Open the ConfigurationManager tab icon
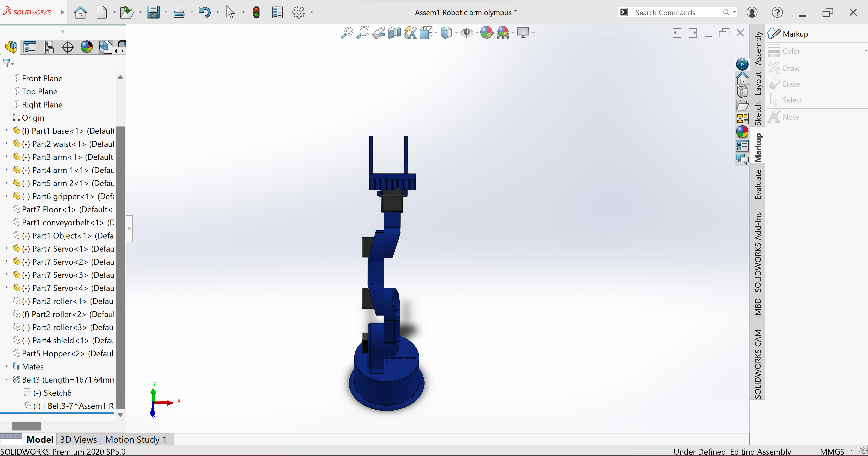The image size is (868, 456). 49,47
